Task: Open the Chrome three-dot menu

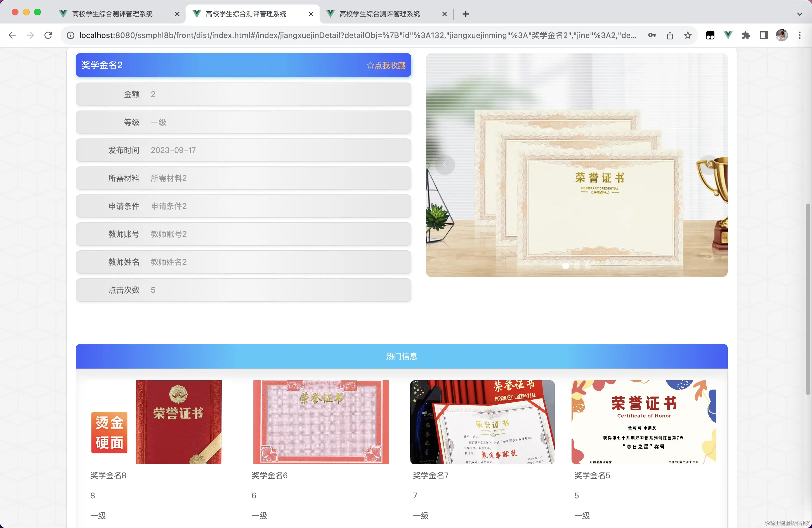Action: 800,35
